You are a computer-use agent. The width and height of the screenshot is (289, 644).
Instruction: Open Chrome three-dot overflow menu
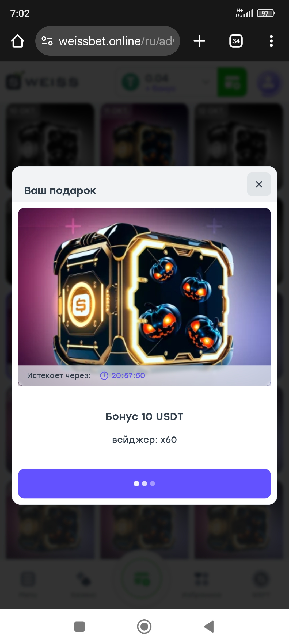click(271, 41)
